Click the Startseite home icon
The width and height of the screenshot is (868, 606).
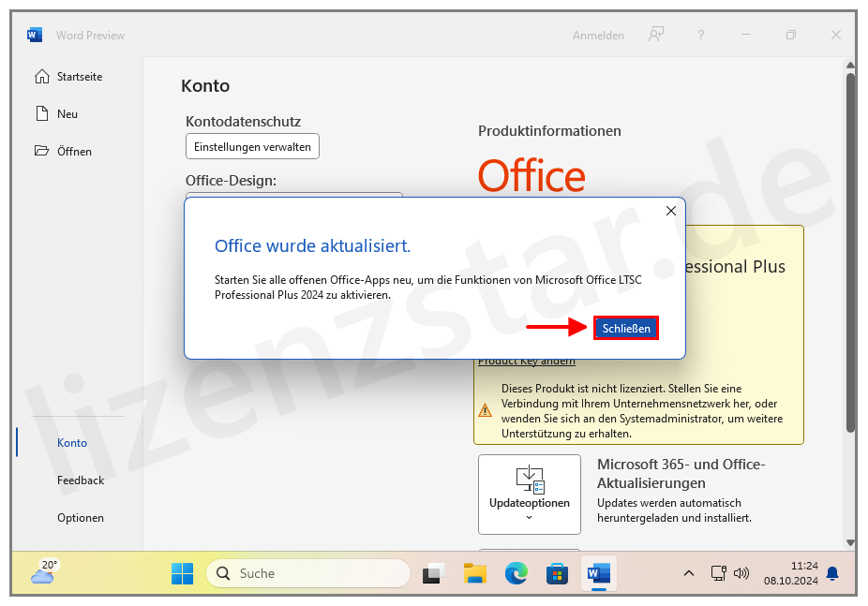[x=42, y=76]
